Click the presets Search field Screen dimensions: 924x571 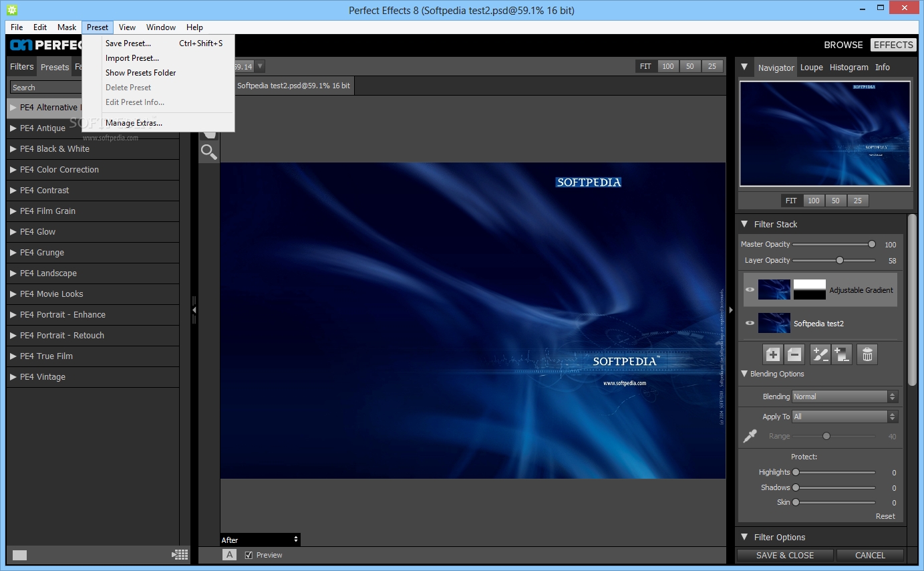[46, 88]
